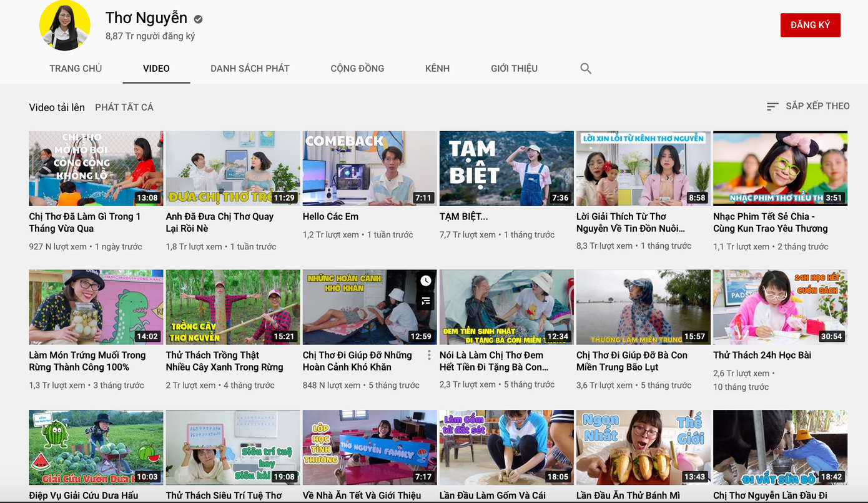Open the 'Thử Thách 24h Học Bài' thumbnail
This screenshot has width=868, height=503.
pyautogui.click(x=779, y=307)
